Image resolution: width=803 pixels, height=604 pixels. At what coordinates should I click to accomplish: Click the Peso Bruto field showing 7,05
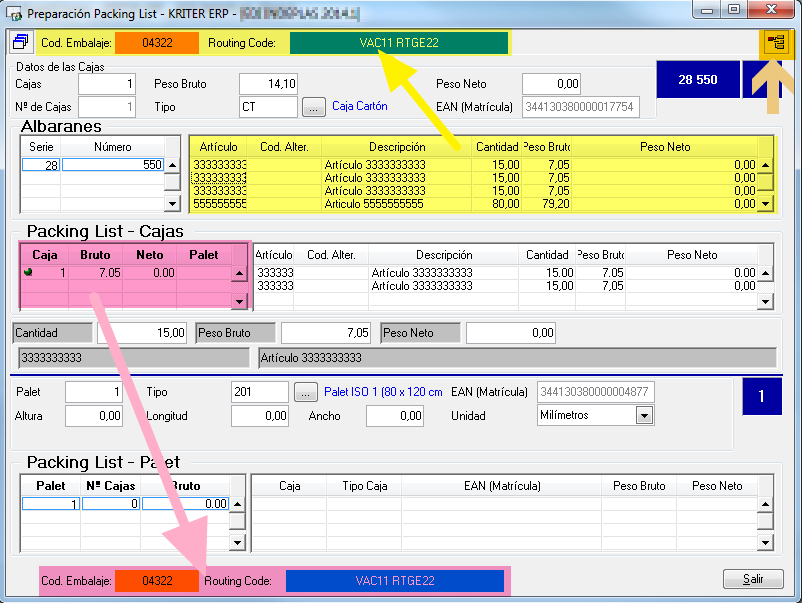tap(326, 333)
